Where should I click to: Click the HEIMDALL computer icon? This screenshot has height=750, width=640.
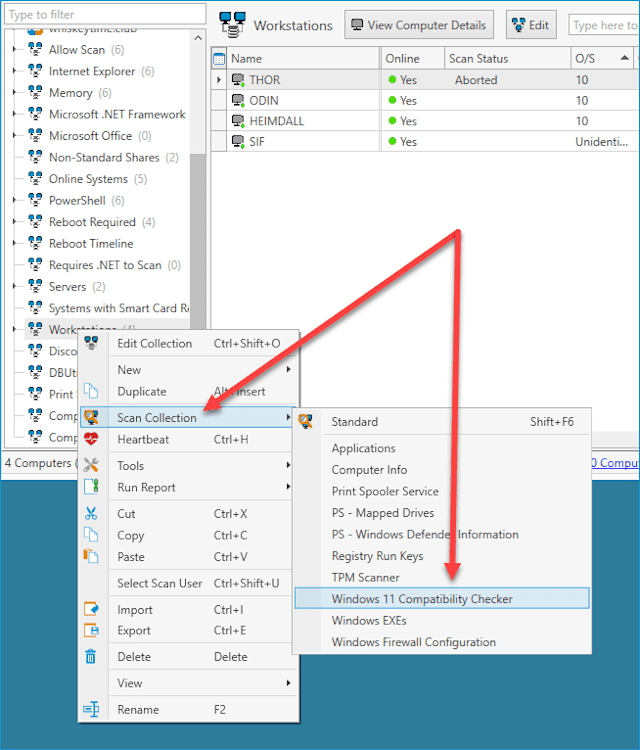(238, 121)
